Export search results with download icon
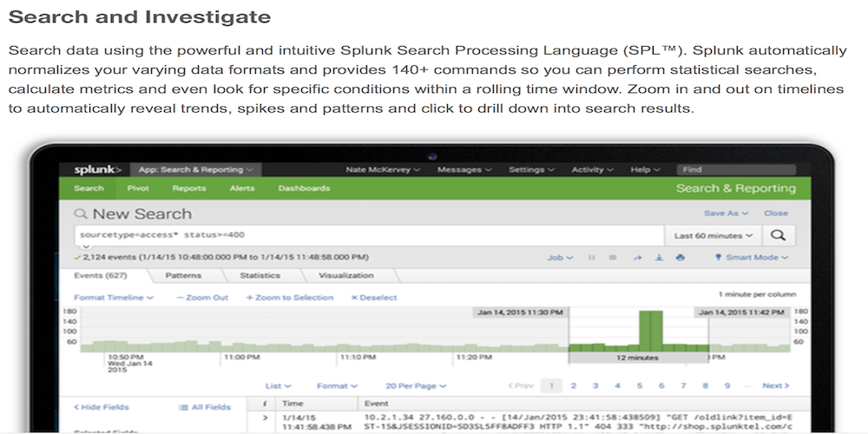 point(659,258)
